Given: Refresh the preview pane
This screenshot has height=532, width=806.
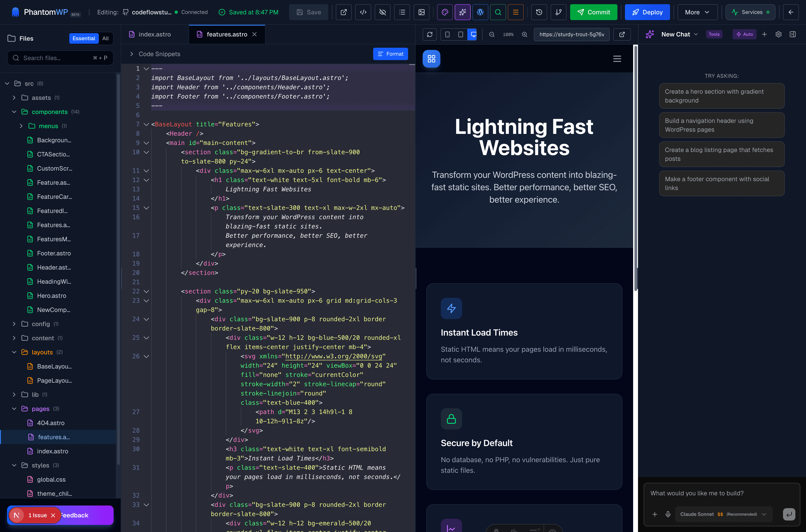Looking at the screenshot, I should [x=430, y=34].
